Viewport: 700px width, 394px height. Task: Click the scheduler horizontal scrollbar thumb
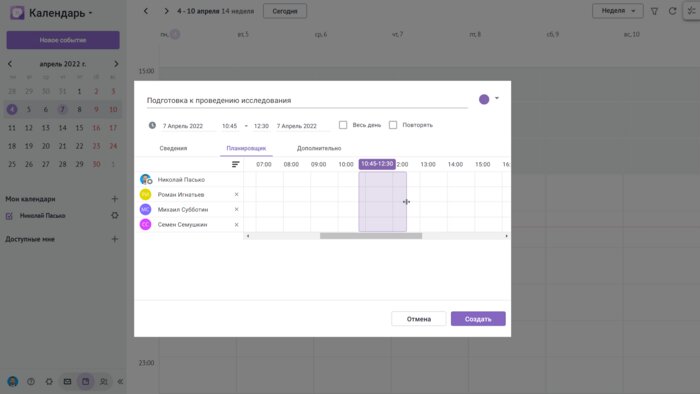pyautogui.click(x=371, y=236)
